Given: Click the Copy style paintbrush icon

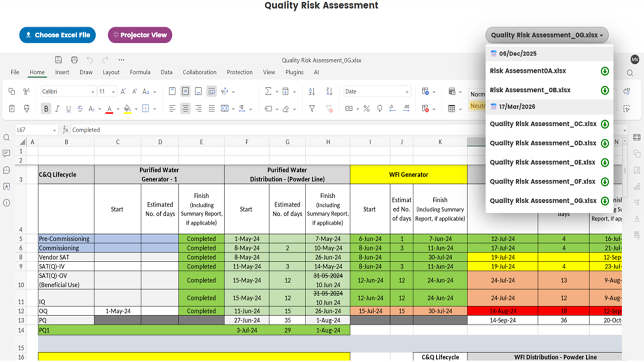Looking at the screenshot, I should [27, 109].
